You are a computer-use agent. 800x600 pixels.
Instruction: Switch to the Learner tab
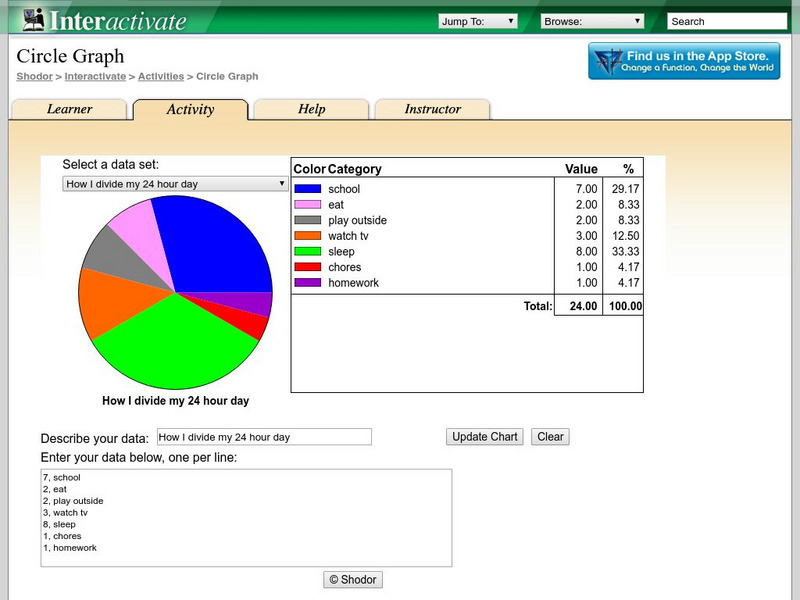[69, 110]
